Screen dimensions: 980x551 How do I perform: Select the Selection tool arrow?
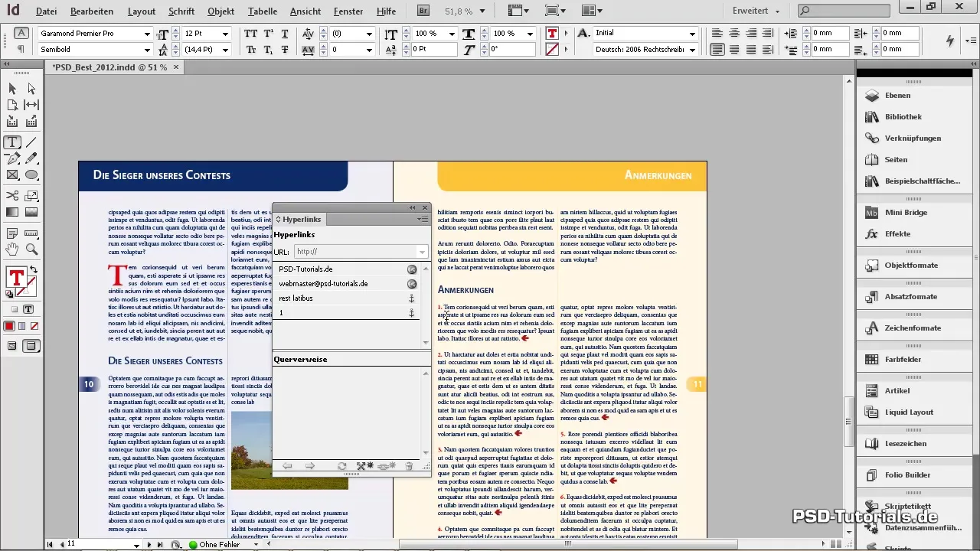click(x=12, y=89)
